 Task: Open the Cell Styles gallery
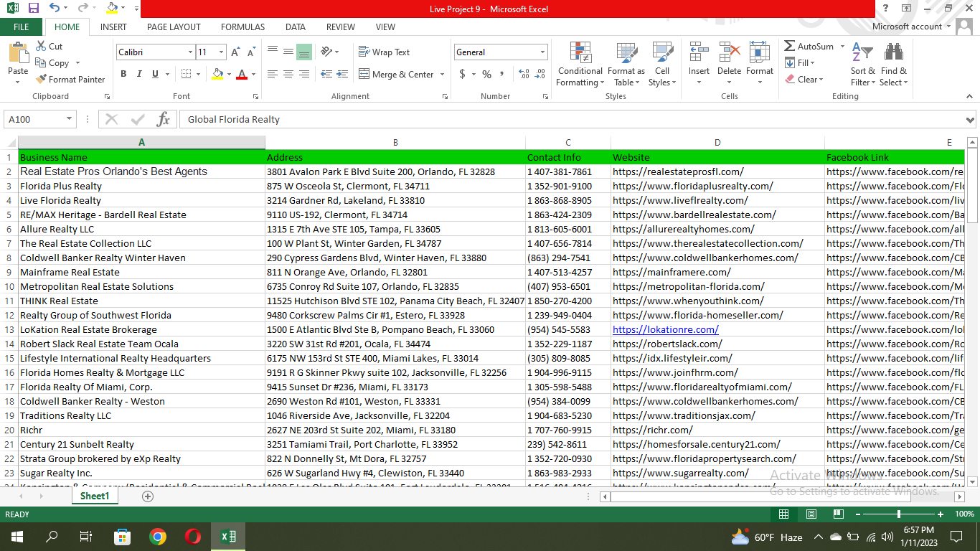661,64
